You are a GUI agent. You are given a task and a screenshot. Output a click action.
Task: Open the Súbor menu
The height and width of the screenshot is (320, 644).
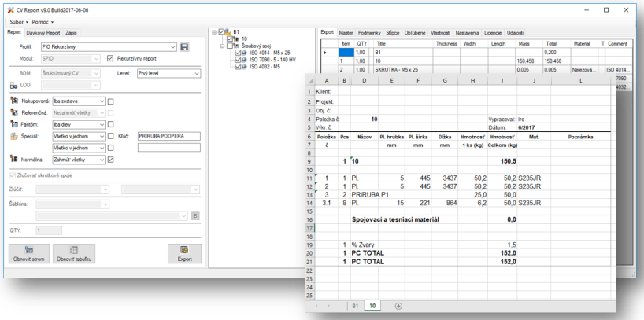(17, 22)
